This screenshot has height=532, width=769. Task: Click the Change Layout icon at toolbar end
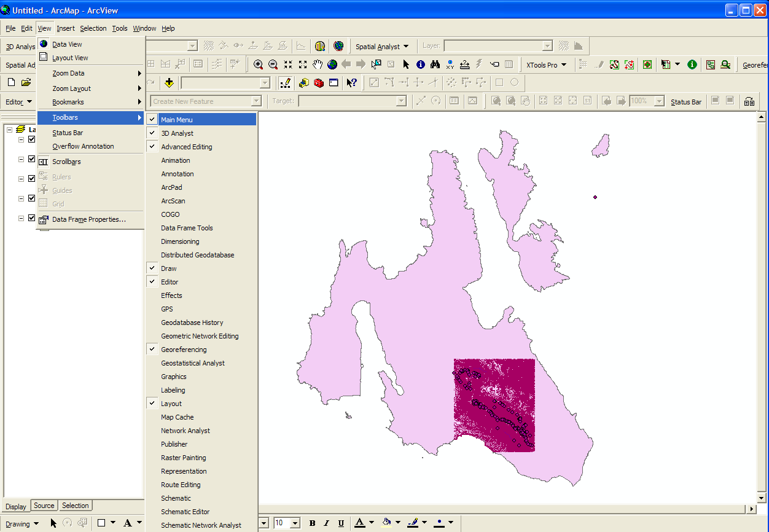[749, 101]
